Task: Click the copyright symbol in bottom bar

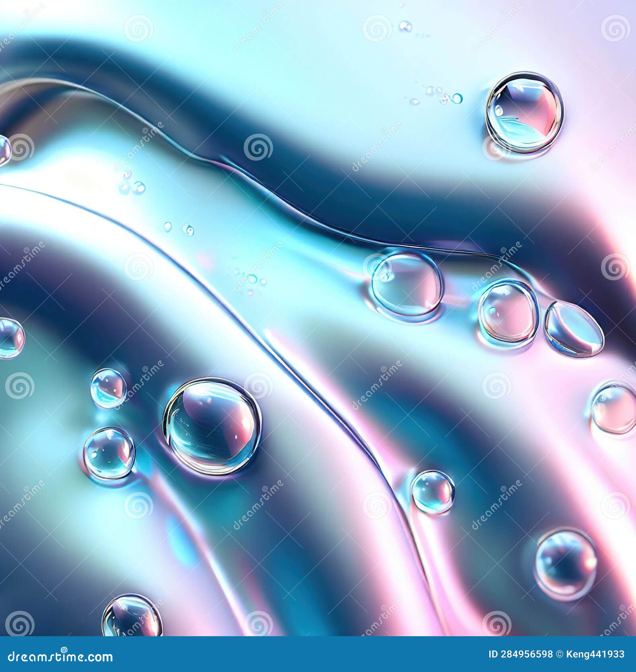Action: (560, 655)
